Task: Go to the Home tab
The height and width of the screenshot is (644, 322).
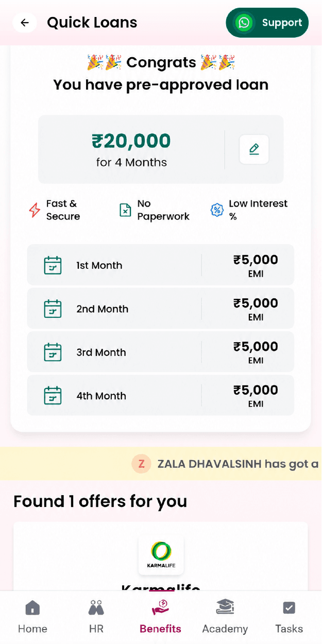Action: (x=32, y=617)
